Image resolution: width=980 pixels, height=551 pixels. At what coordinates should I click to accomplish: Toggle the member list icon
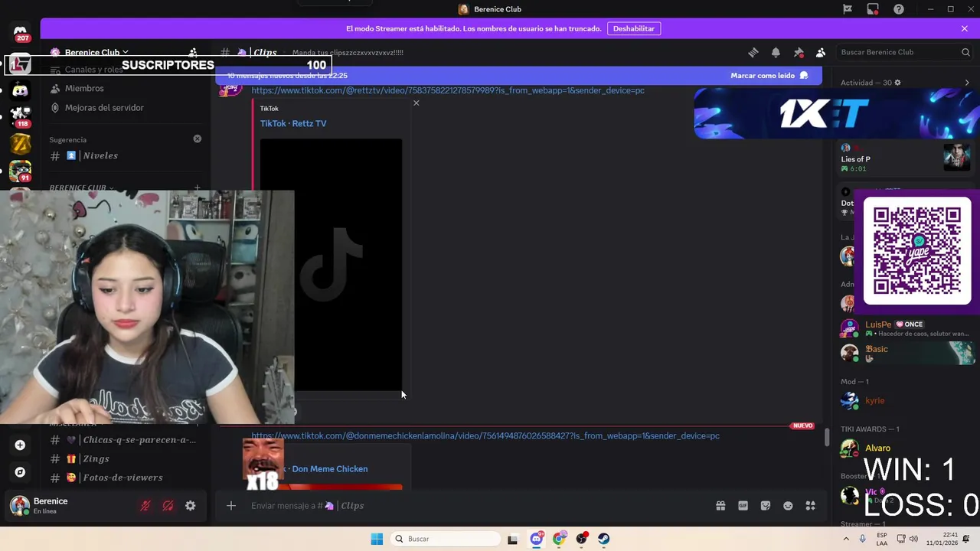821,52
